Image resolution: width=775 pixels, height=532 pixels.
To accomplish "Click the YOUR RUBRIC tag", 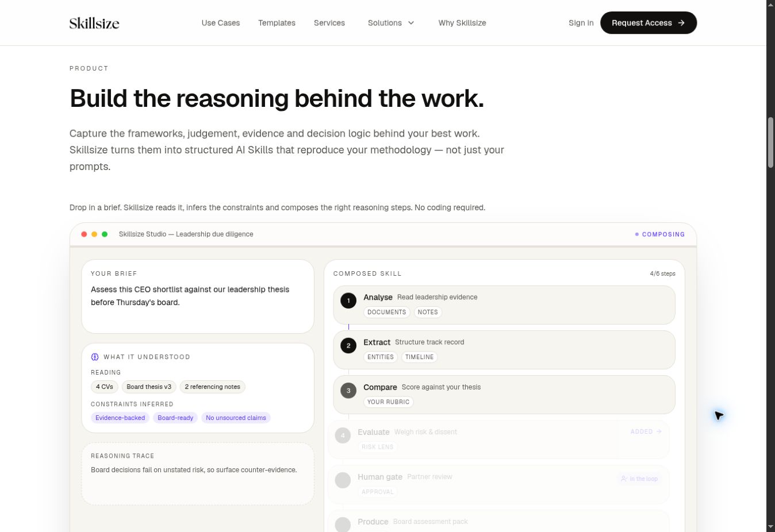I will [389, 402].
